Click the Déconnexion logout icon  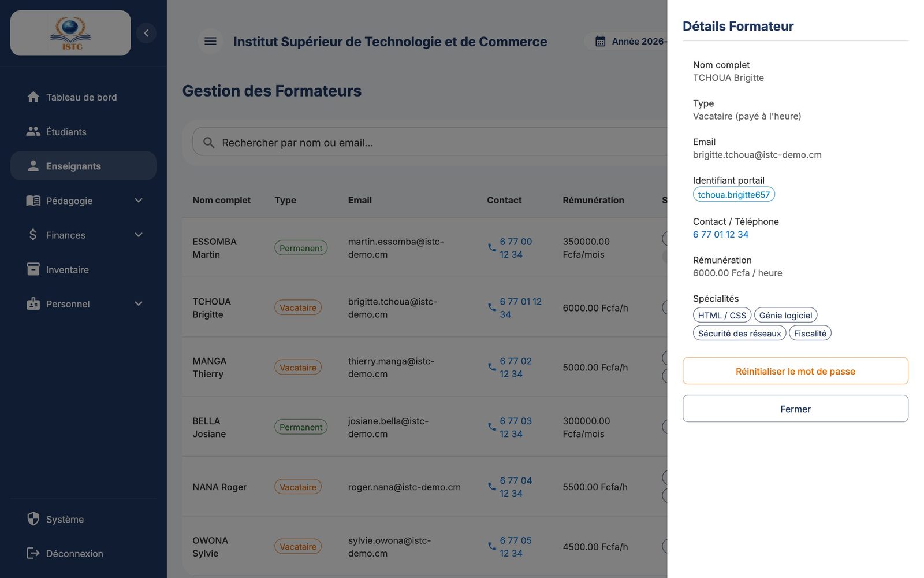point(33,553)
